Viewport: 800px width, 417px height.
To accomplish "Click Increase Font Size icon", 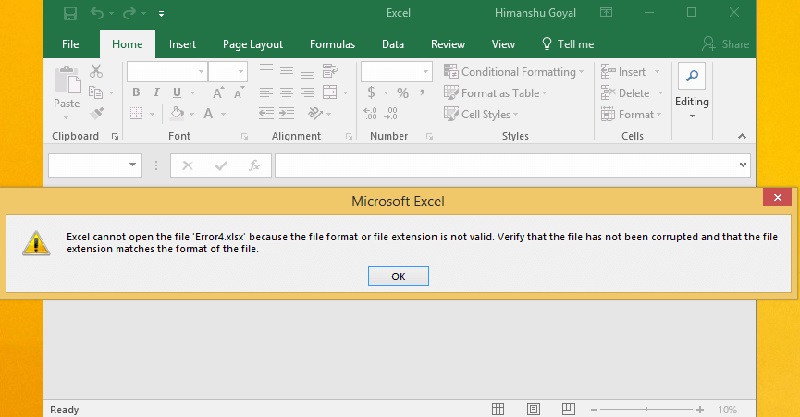I will [x=218, y=92].
